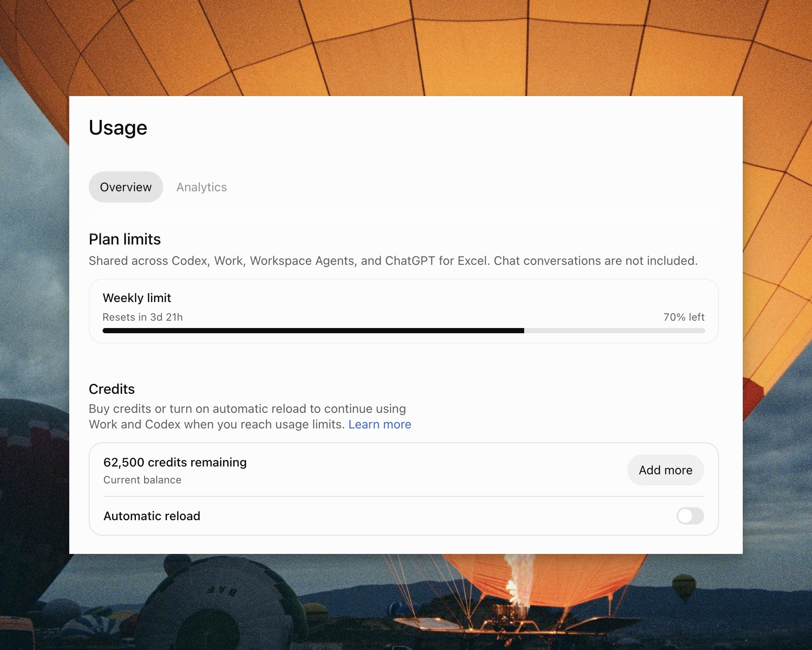
Task: Click the Plan limits heading
Action: (125, 239)
